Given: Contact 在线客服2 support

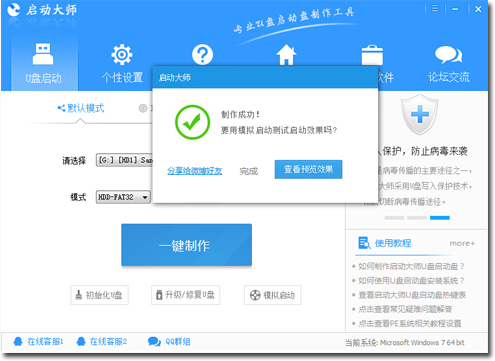Looking at the screenshot, I should (x=102, y=342).
